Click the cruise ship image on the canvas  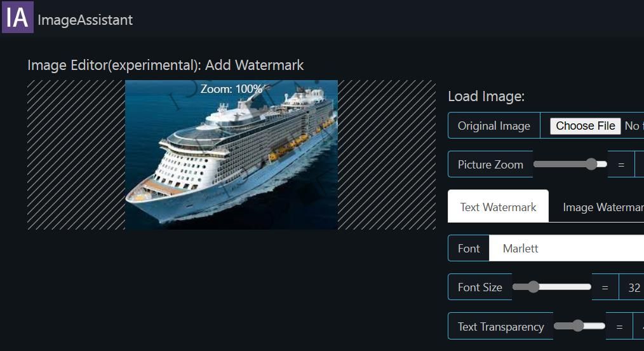(x=231, y=159)
